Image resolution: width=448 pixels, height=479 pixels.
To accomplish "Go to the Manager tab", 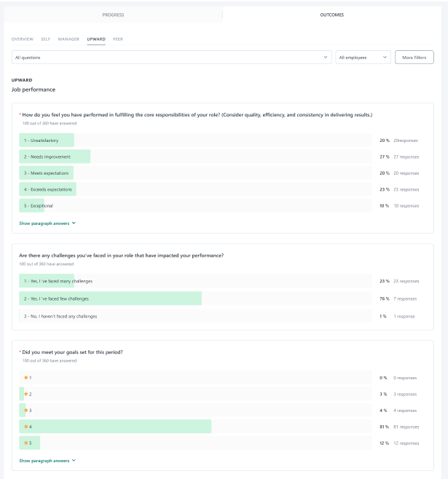I will pos(68,39).
